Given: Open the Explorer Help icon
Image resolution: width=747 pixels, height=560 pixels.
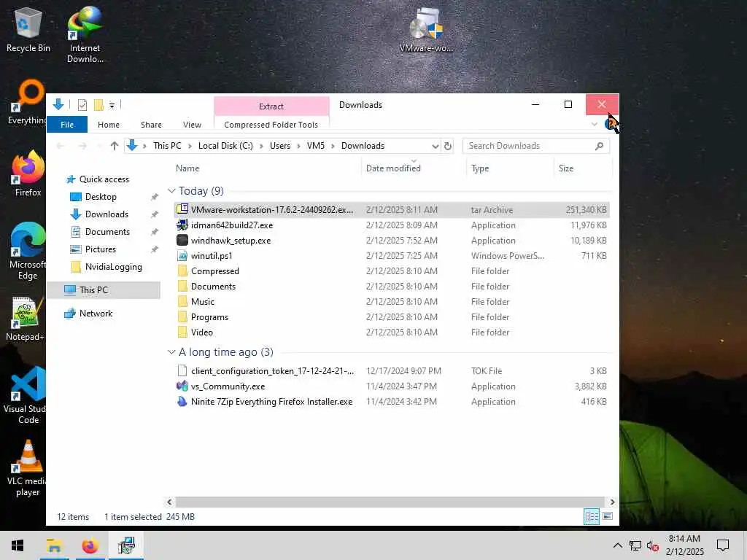Looking at the screenshot, I should coord(611,124).
